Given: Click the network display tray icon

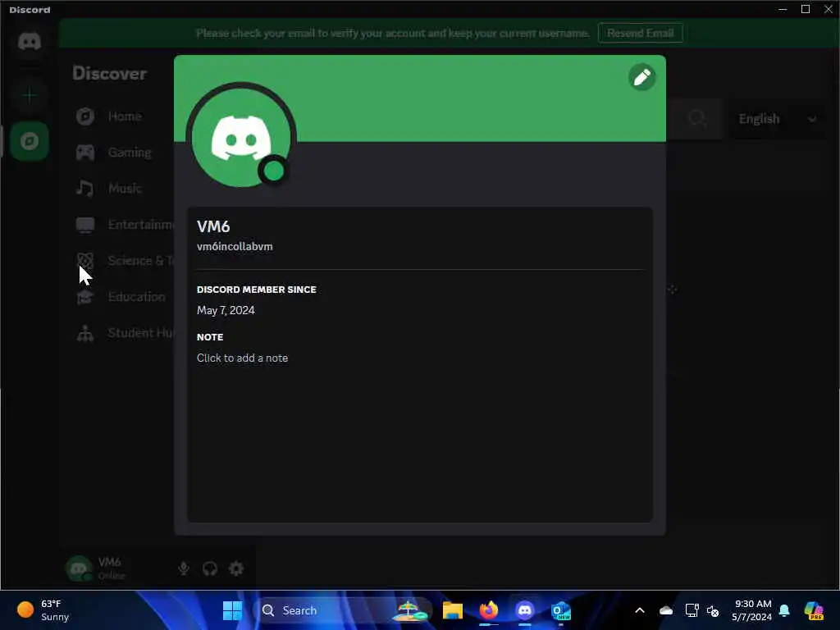Looking at the screenshot, I should pos(692,610).
